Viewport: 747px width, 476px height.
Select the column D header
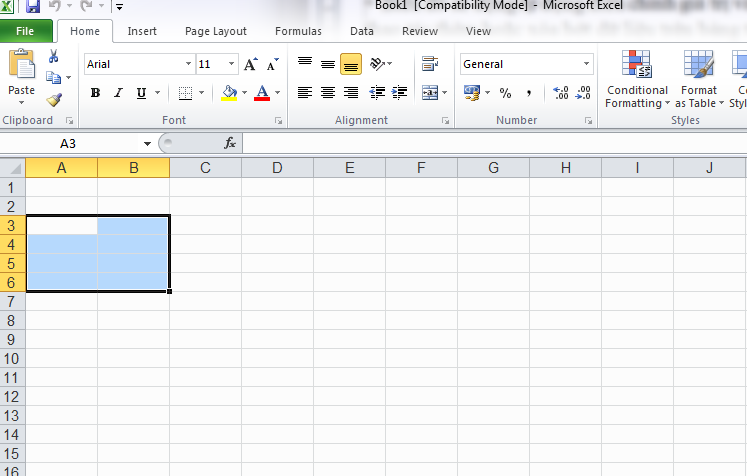(x=277, y=167)
